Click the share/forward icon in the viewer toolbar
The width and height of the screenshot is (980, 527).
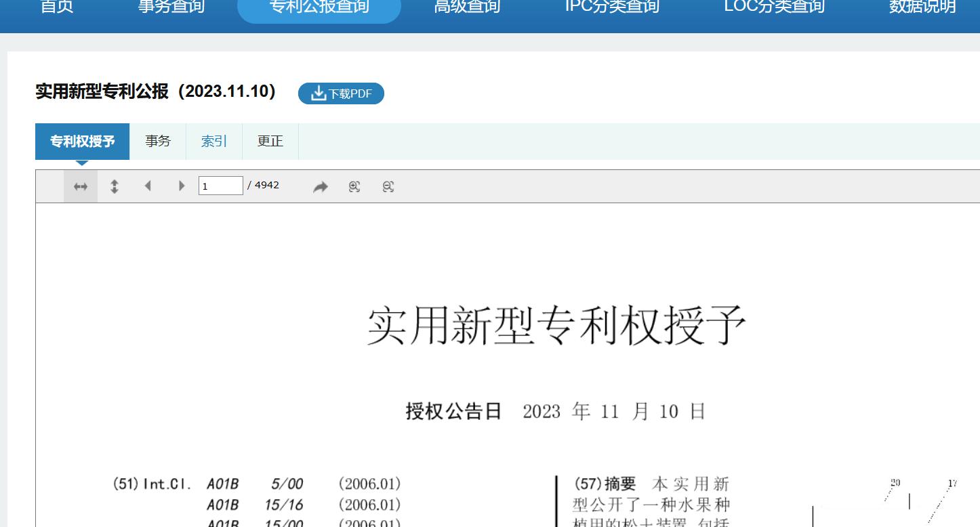point(321,186)
